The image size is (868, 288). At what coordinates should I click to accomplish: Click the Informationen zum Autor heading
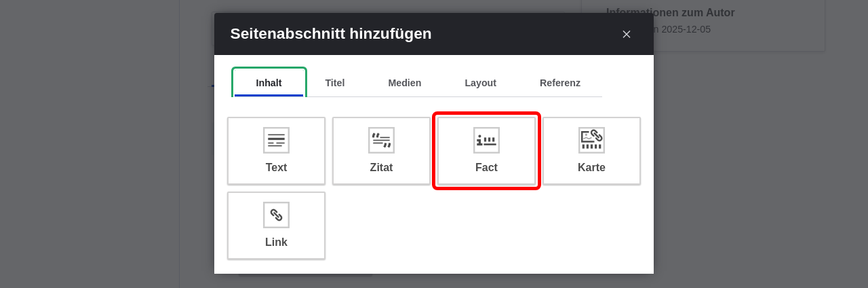click(x=670, y=12)
